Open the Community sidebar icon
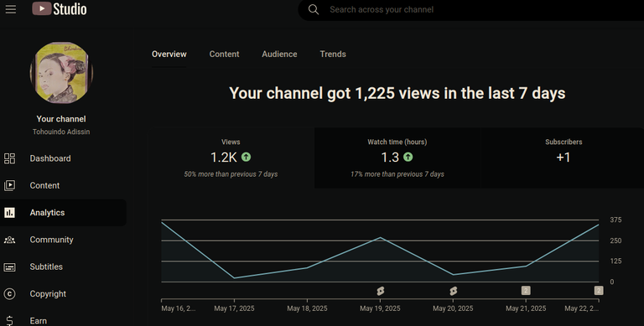This screenshot has height=326, width=644. (9, 240)
